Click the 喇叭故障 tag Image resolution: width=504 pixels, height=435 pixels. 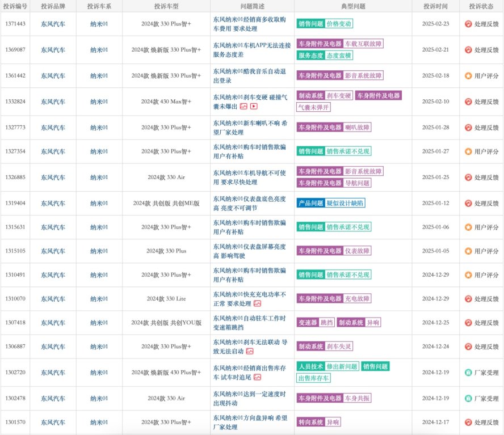[357, 128]
